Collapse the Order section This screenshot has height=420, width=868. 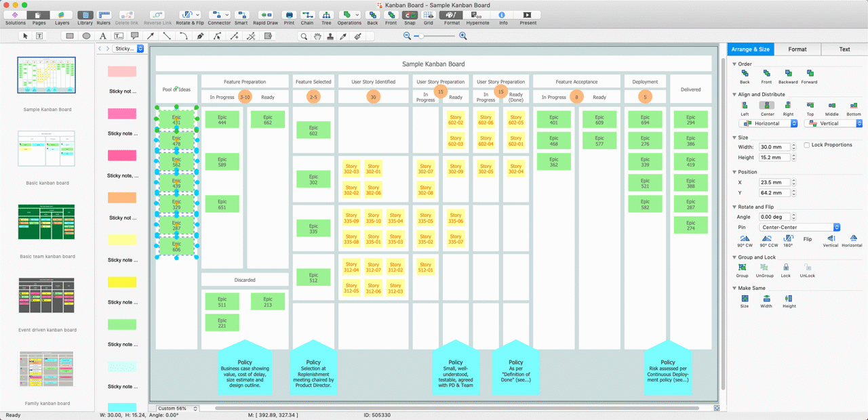tap(734, 64)
